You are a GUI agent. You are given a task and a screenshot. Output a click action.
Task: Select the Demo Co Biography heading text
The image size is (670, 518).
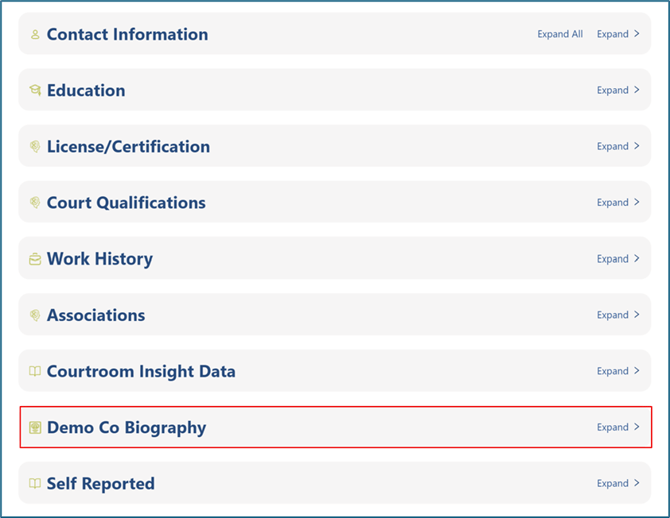pos(126,428)
